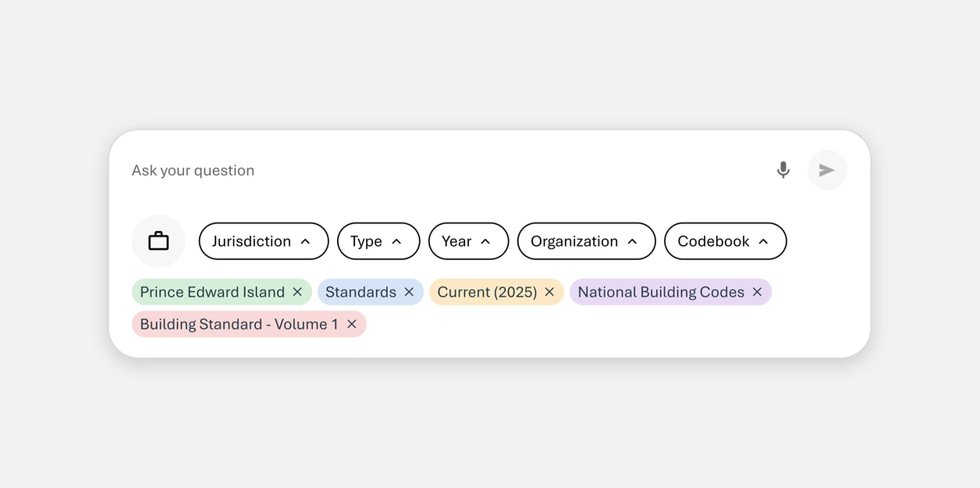Click the Current (2025) chip label
Viewport: 980px width, 488px height.
[487, 292]
